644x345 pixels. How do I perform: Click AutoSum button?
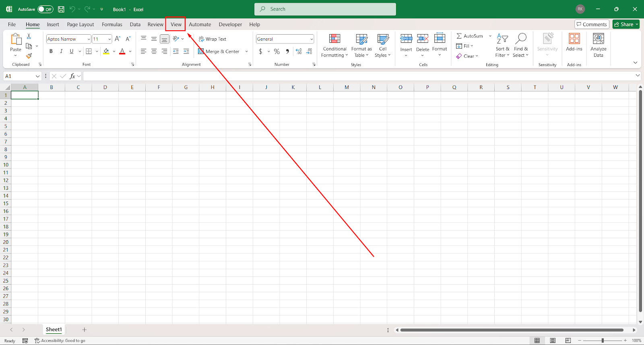(469, 36)
